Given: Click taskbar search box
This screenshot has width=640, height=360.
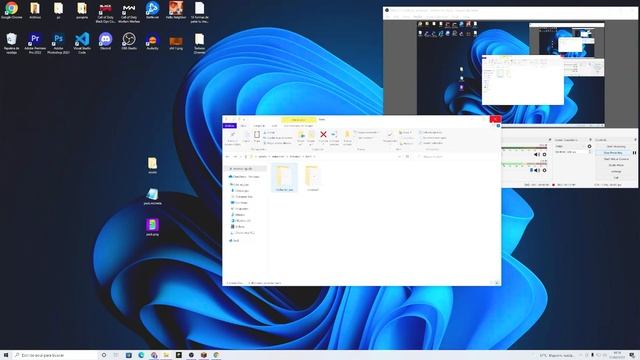Looking at the screenshot, I should pos(55,355).
